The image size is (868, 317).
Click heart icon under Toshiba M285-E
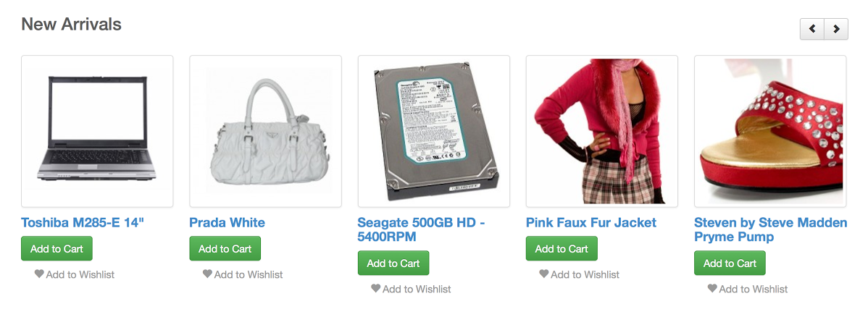[x=39, y=274]
